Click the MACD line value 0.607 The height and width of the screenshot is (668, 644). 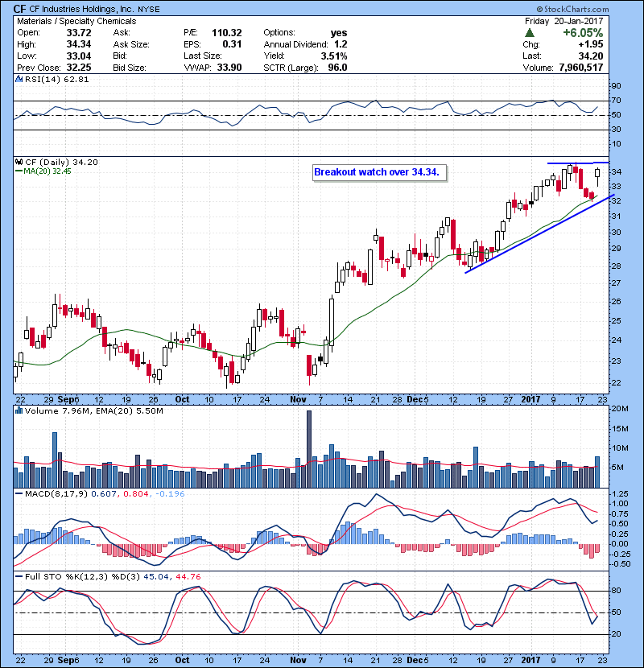pos(104,494)
